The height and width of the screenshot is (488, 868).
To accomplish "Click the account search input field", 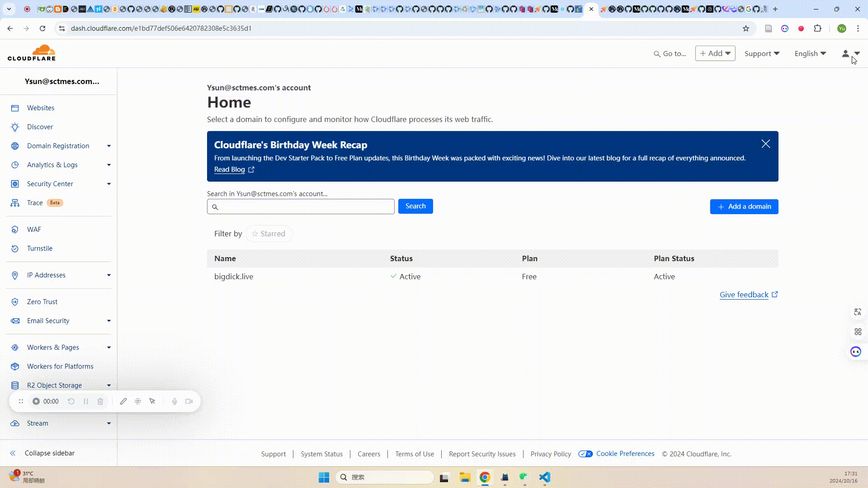I will point(301,206).
